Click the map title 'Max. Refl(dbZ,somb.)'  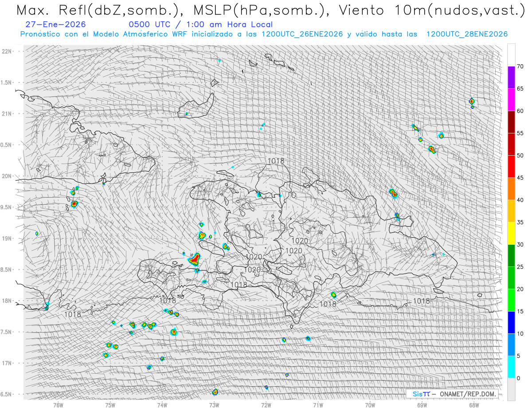[99, 10]
